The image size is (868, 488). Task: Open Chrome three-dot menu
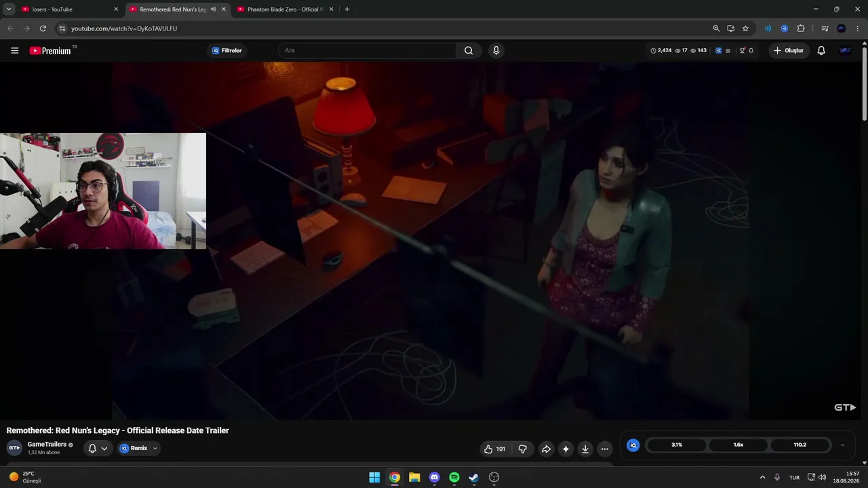click(858, 28)
